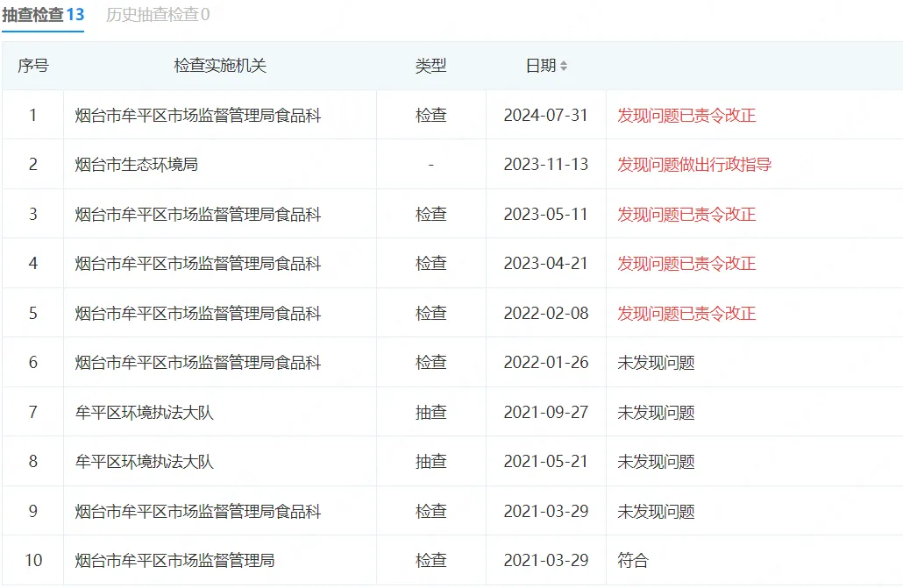Open the 发现问题做出行政指导 result link
The width and height of the screenshot is (903, 588).
pyautogui.click(x=694, y=165)
